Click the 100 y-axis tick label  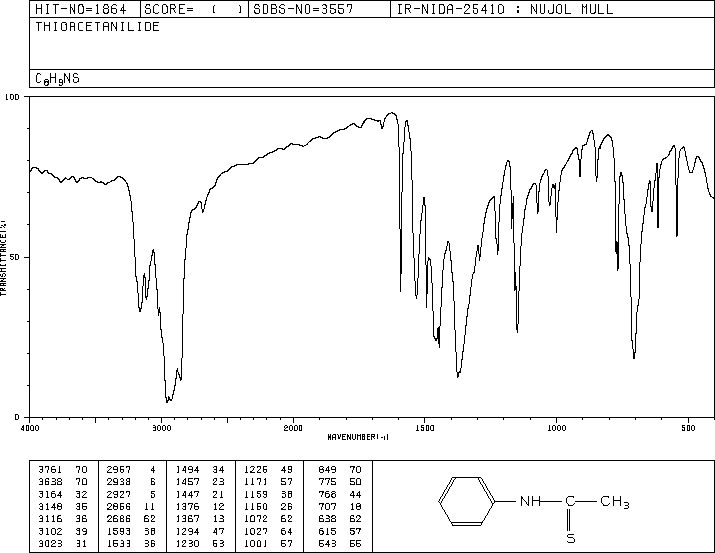pos(12,97)
